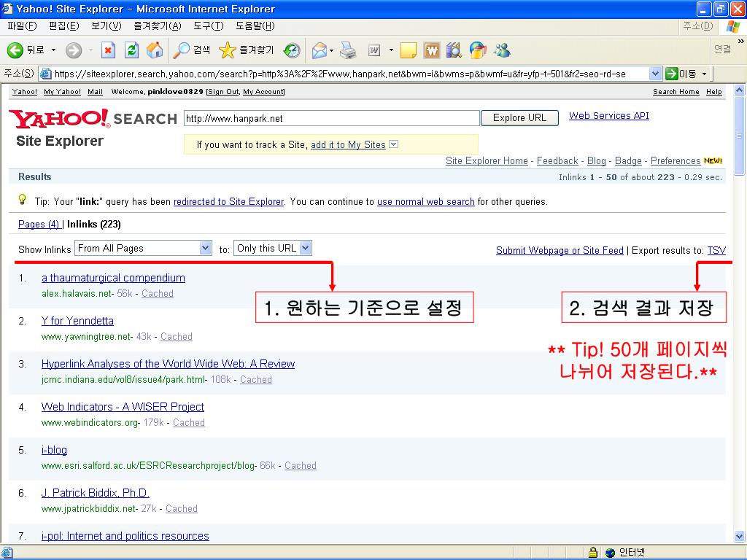747x560 pixels.
Task: Click the Sign Out link
Action: [223, 92]
